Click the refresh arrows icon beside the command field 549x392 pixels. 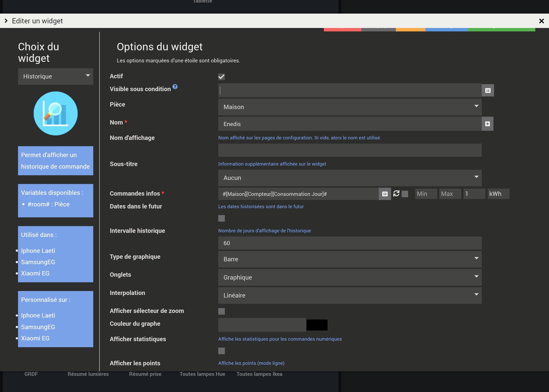tap(396, 194)
